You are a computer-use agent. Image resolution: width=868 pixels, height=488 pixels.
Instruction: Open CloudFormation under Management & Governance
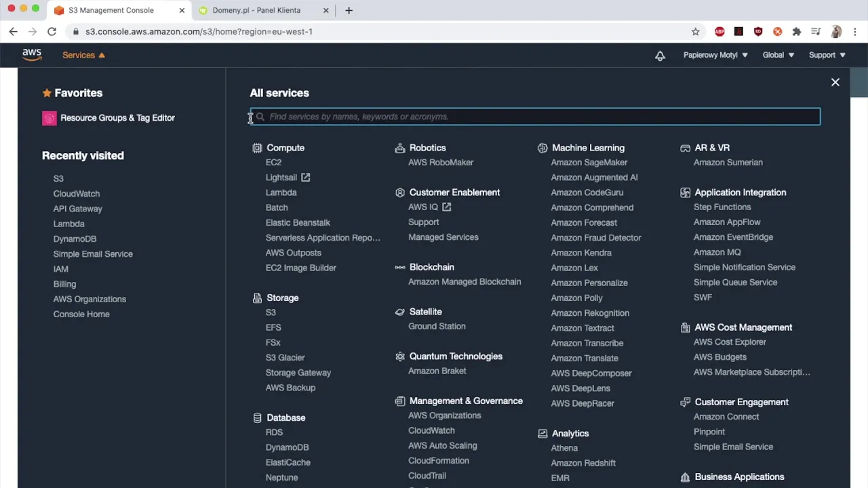coord(439,461)
